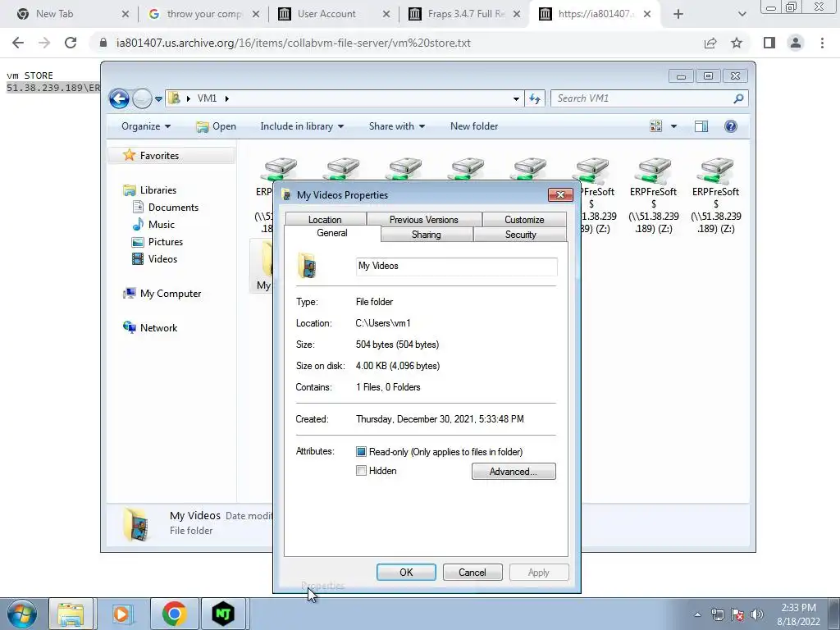Select Favorites in navigation pane
The width and height of the screenshot is (840, 630).
pyautogui.click(x=159, y=155)
